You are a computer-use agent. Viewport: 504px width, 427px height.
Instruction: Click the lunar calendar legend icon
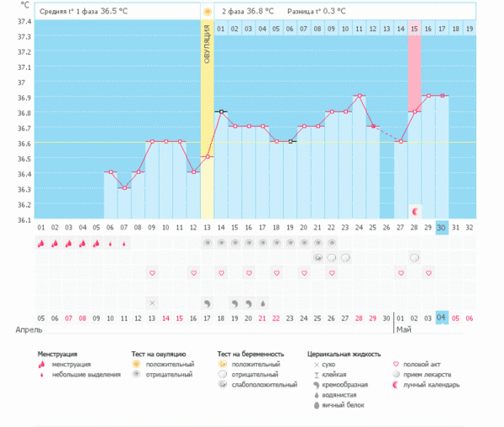click(x=396, y=385)
